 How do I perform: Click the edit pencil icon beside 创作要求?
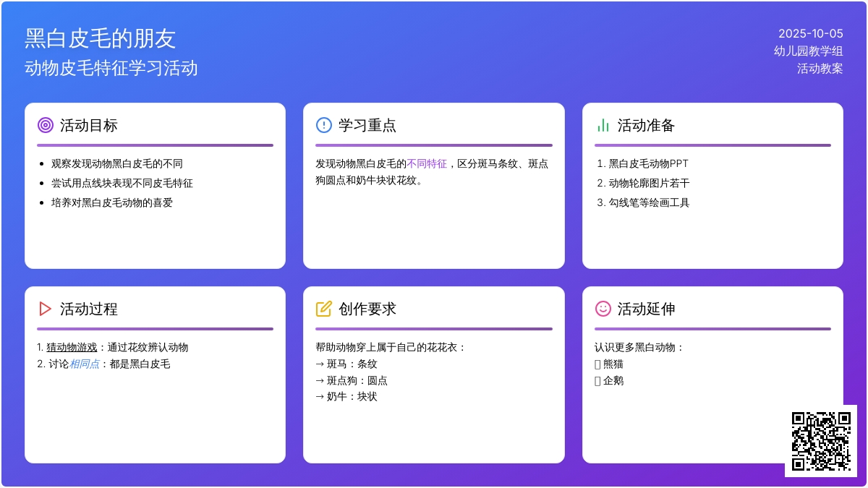coord(324,309)
